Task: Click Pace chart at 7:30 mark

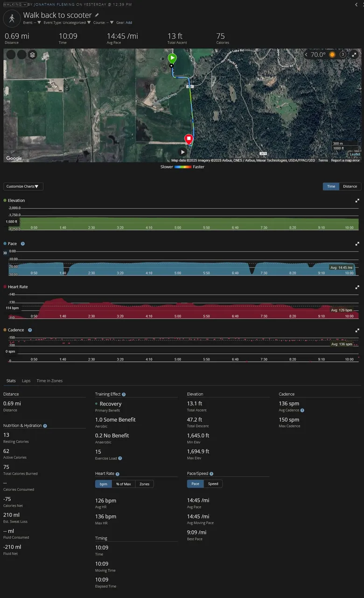Action: click(x=264, y=268)
